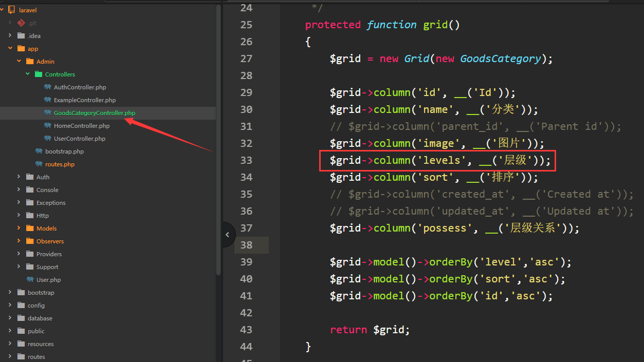Click the HomeController.php file icon
The image size is (644, 362).
point(48,125)
